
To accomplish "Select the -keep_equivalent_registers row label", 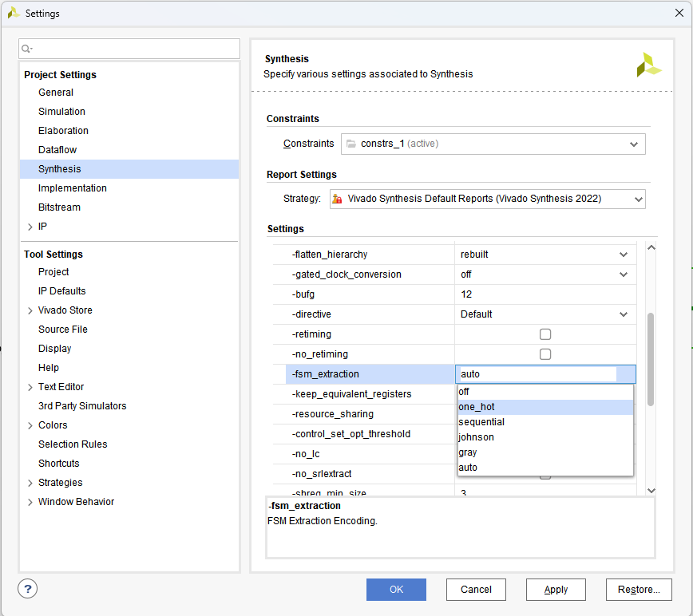I will 351,394.
